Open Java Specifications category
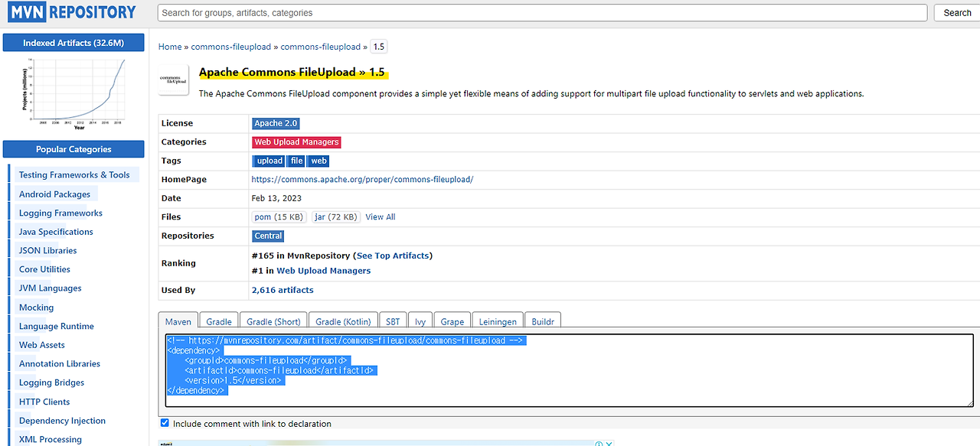 point(56,232)
